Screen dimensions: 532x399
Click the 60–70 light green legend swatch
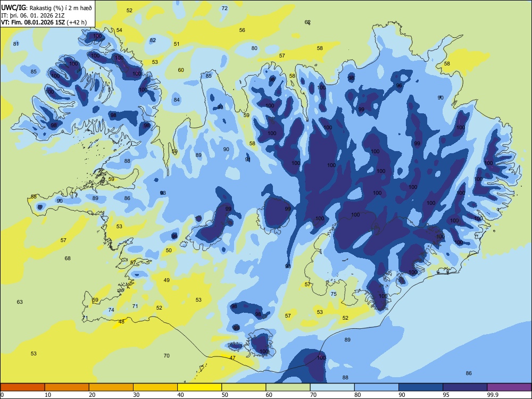(x=288, y=387)
